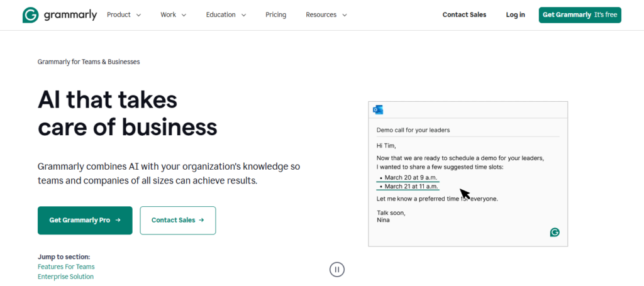Click the Get Grammarly It's free button
This screenshot has height=286, width=644.
pos(580,15)
